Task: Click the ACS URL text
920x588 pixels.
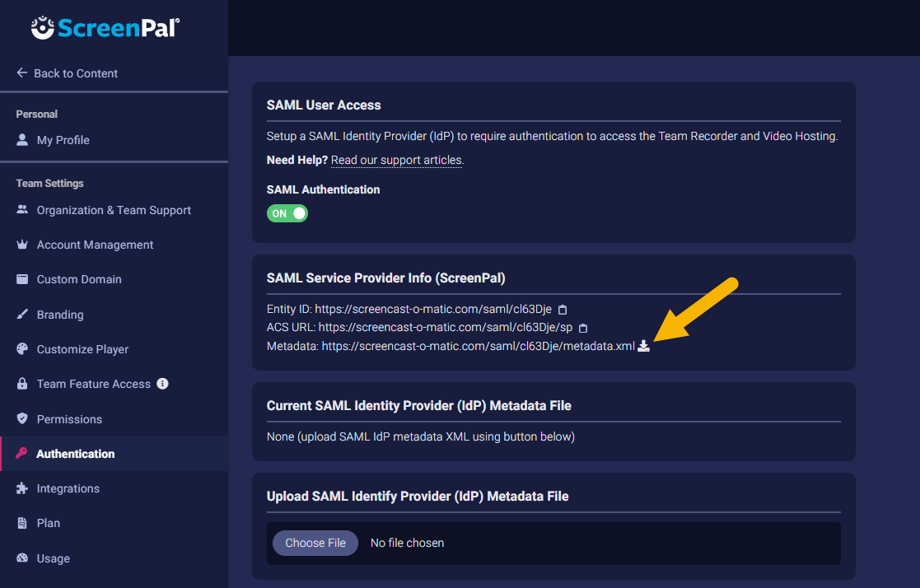Action: (x=446, y=328)
